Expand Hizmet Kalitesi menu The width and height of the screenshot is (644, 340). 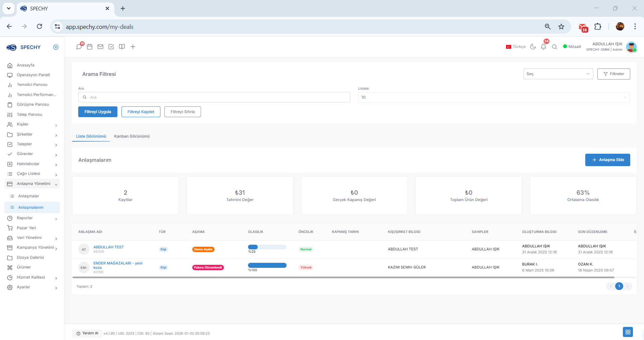pyautogui.click(x=32, y=277)
